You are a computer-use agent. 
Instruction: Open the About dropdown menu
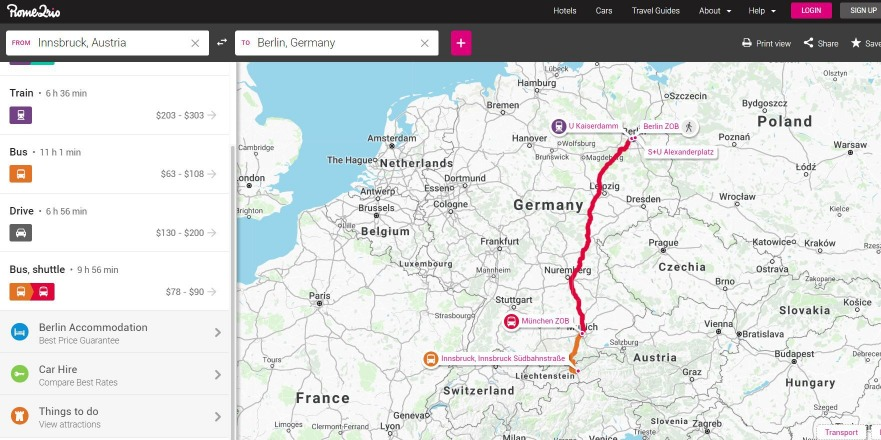click(715, 11)
